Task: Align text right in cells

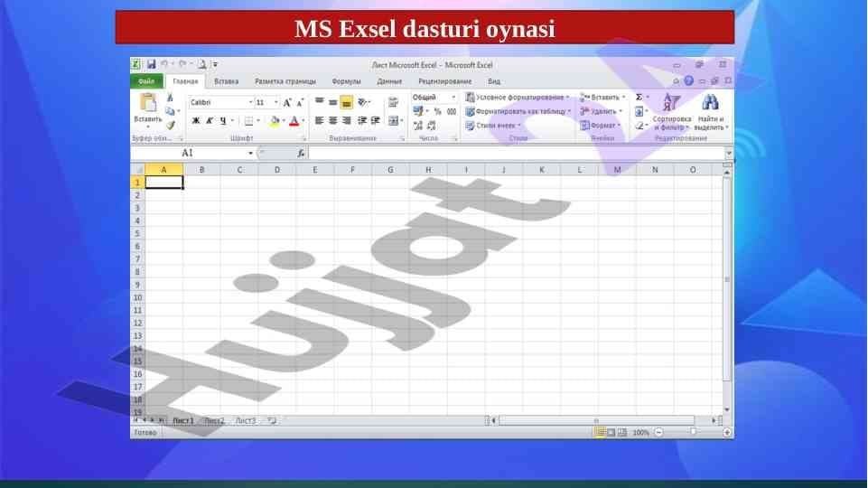Action: pos(347,120)
